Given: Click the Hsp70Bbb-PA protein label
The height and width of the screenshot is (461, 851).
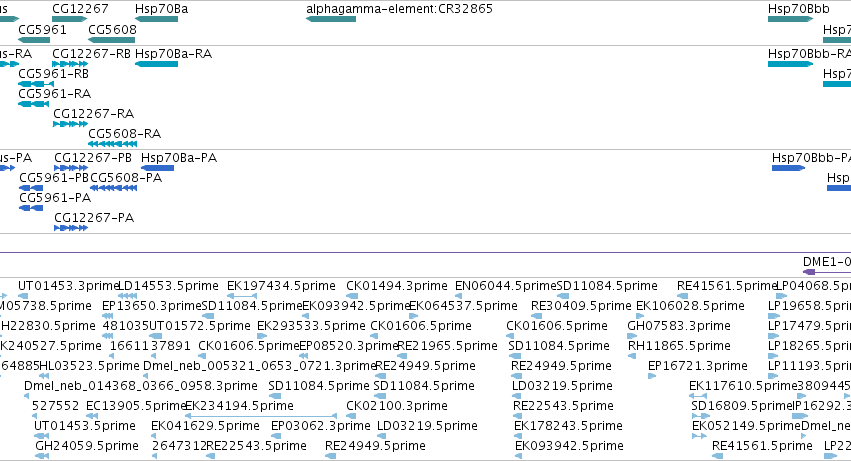Looking at the screenshot, I should tap(811, 158).
